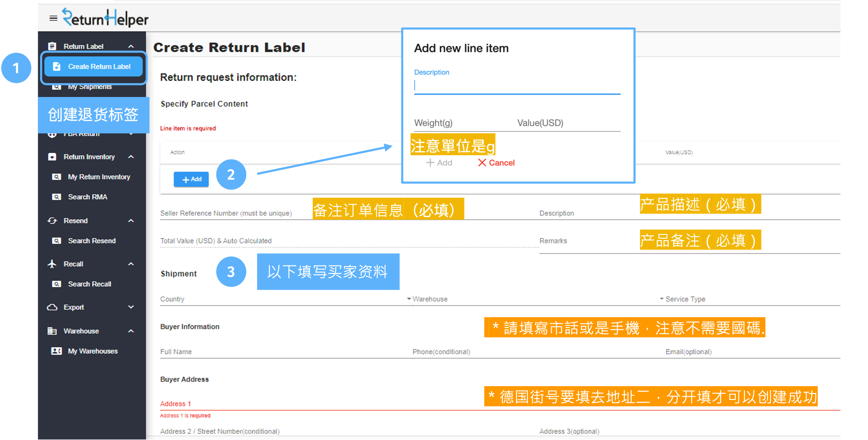Click the Recall airplane icon

coord(52,264)
